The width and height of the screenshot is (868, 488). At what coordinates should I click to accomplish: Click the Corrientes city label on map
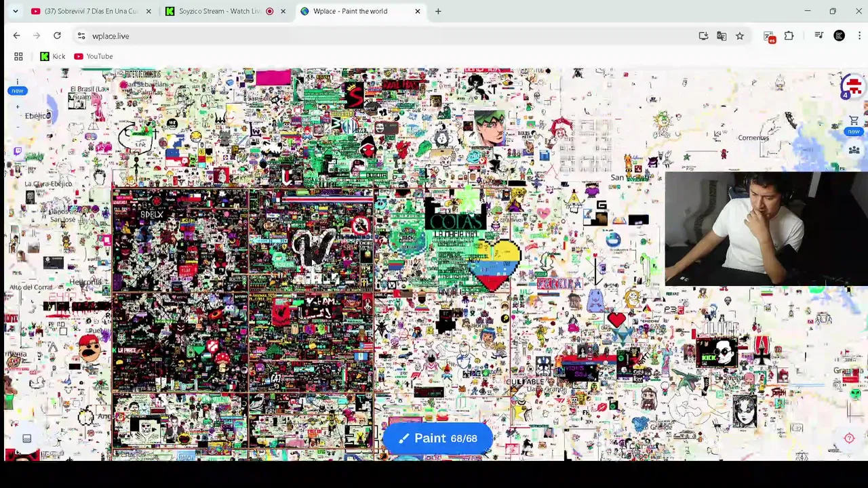[x=753, y=138]
